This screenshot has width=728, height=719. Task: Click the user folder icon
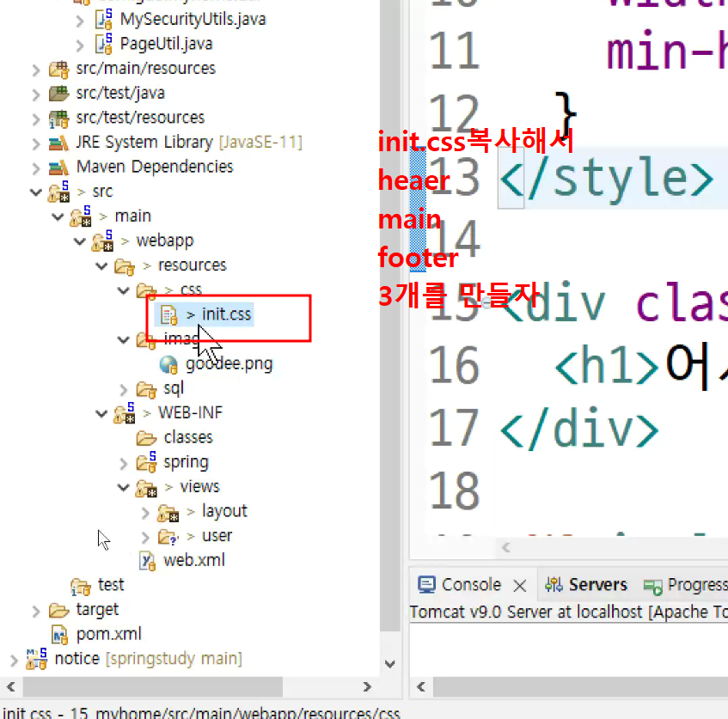(x=168, y=537)
